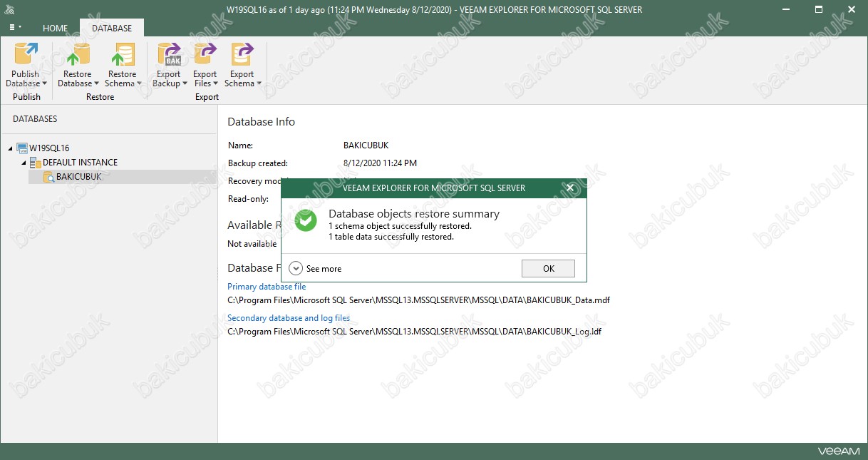
Task: Click the Veeam app icon in title bar
Action: (11, 9)
